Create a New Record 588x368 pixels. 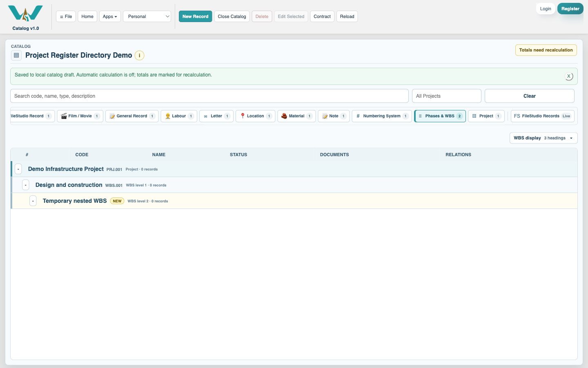click(x=195, y=16)
